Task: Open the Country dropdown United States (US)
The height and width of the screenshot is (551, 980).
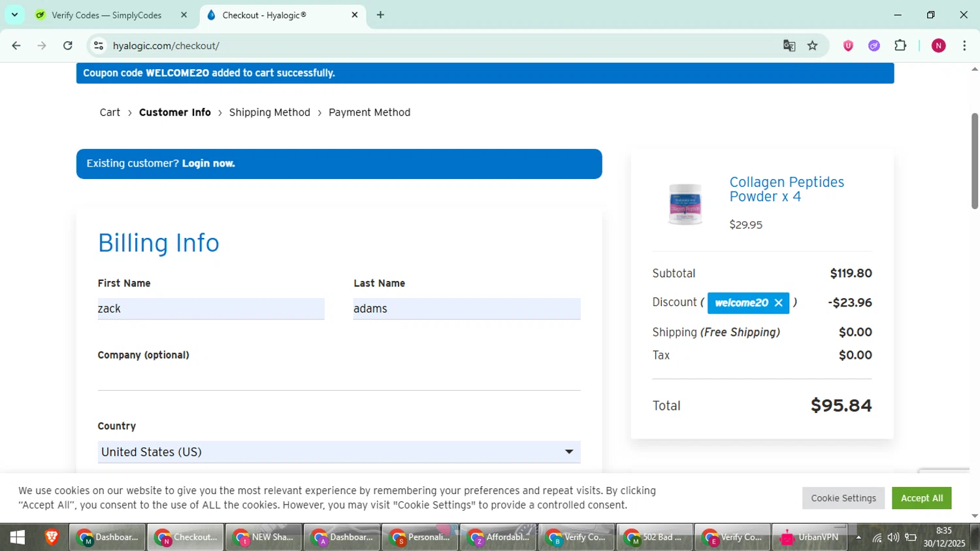Action: pos(339,452)
